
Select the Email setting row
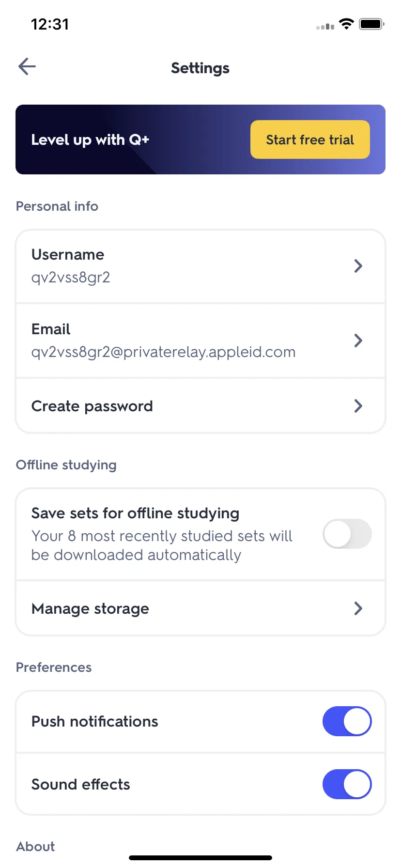coord(200,341)
